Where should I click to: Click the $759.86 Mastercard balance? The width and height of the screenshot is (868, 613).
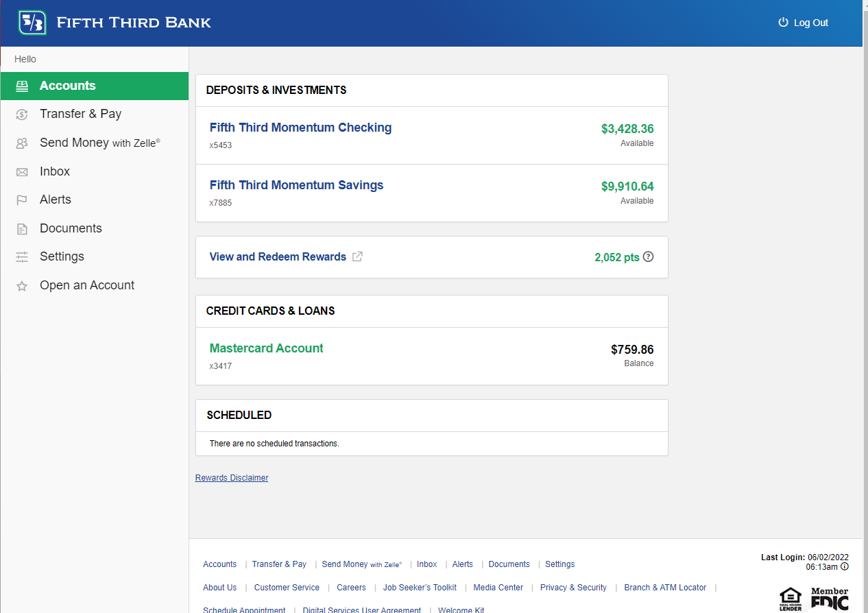(x=632, y=350)
